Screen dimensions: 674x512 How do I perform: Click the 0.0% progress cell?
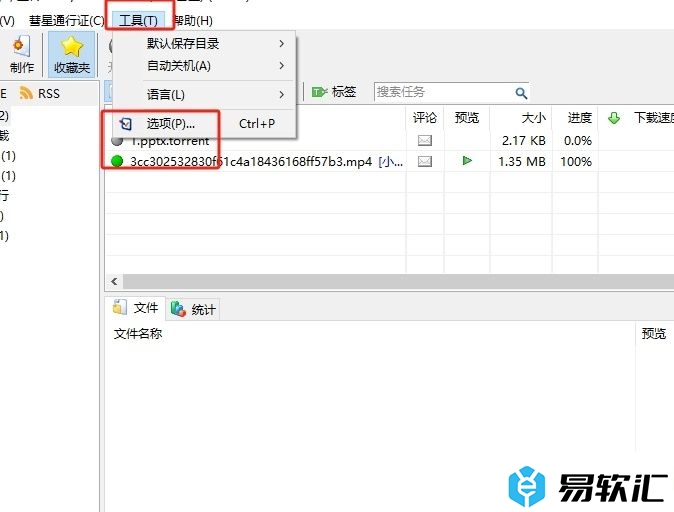pos(578,141)
